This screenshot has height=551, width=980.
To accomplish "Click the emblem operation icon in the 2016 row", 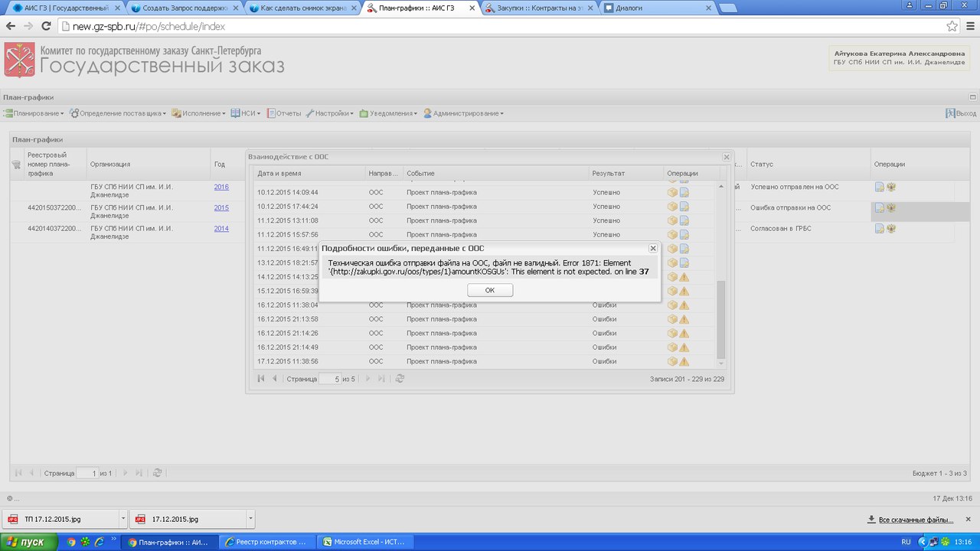I will [x=891, y=187].
